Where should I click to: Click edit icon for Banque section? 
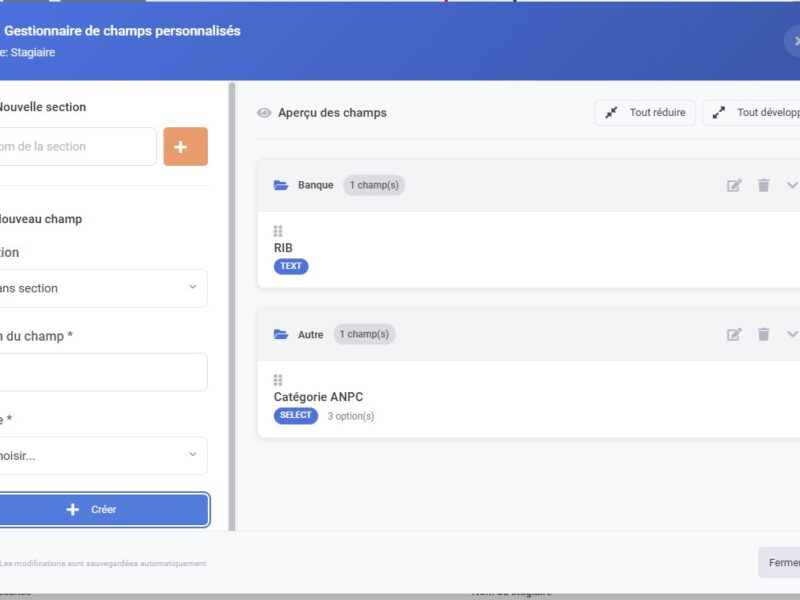point(734,185)
